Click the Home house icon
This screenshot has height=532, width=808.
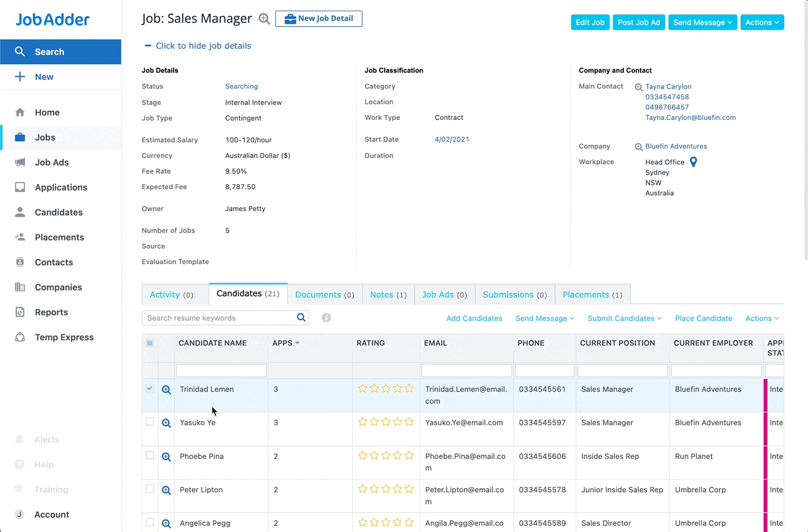click(20, 112)
